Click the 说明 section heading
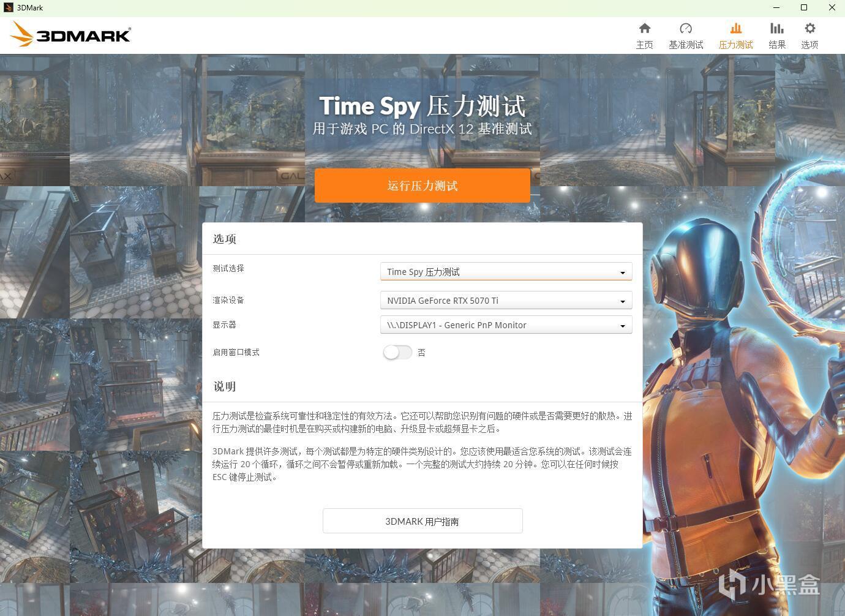This screenshot has width=845, height=616. pos(225,386)
